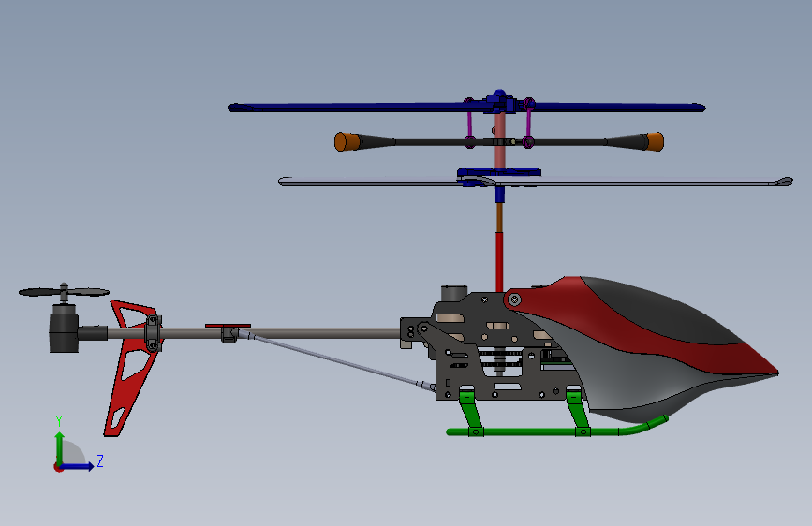Select the left purple flybar linkage
Image resolution: width=812 pixels, height=526 pixels.
pos(469,123)
